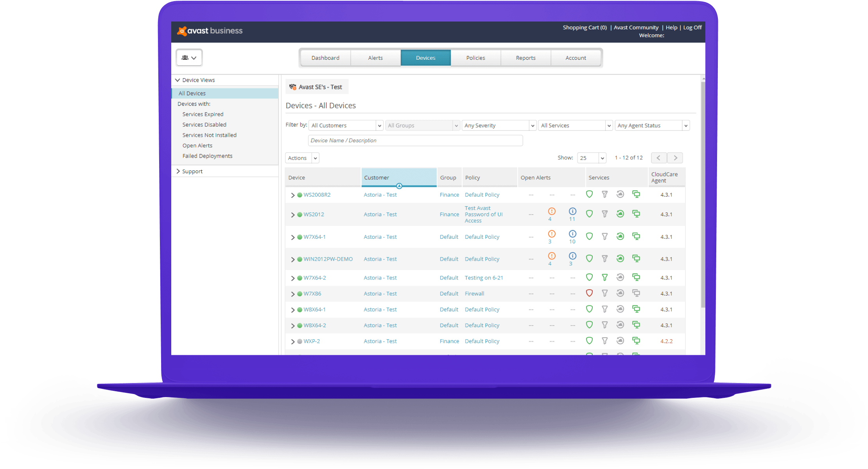Go to previous page of devices
Viewport: 868px width, 469px height.
click(x=659, y=158)
